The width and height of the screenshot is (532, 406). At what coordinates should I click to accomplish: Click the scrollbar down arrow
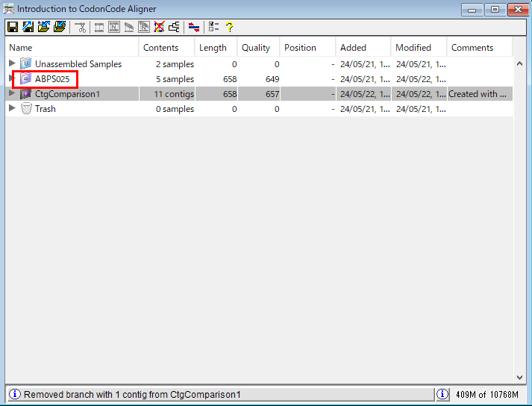coord(519,378)
